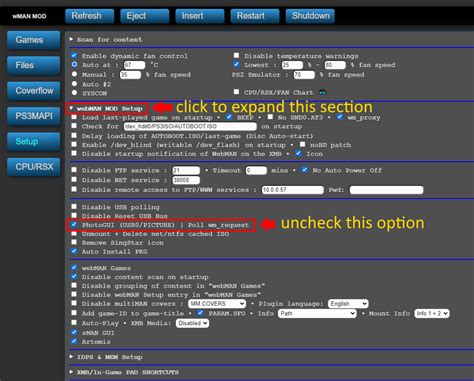Expand the IDPS & MEM Setup section
This screenshot has height=381, width=474.
106,357
